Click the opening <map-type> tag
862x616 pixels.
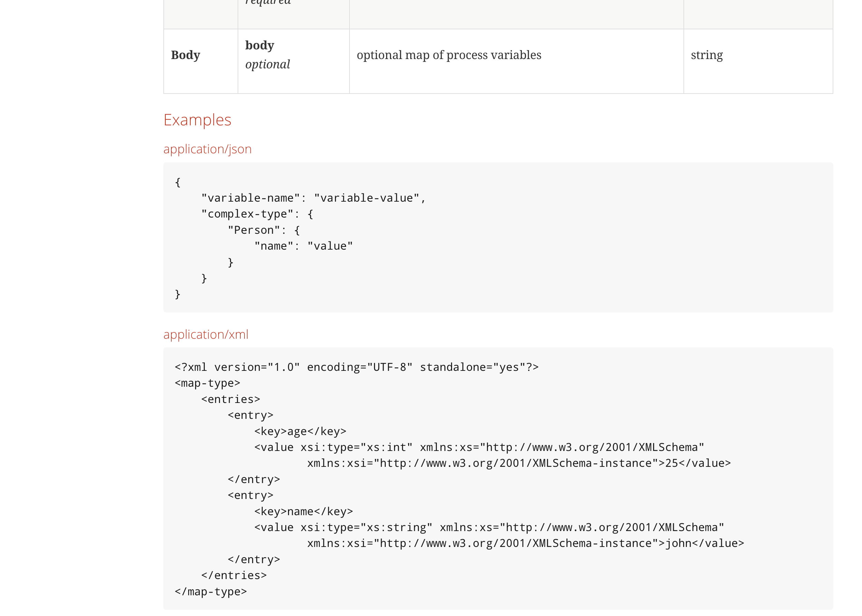pos(207,383)
